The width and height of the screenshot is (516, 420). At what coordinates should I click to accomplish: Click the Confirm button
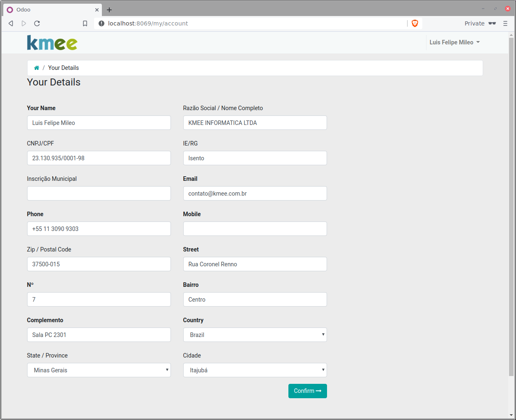[x=308, y=391]
